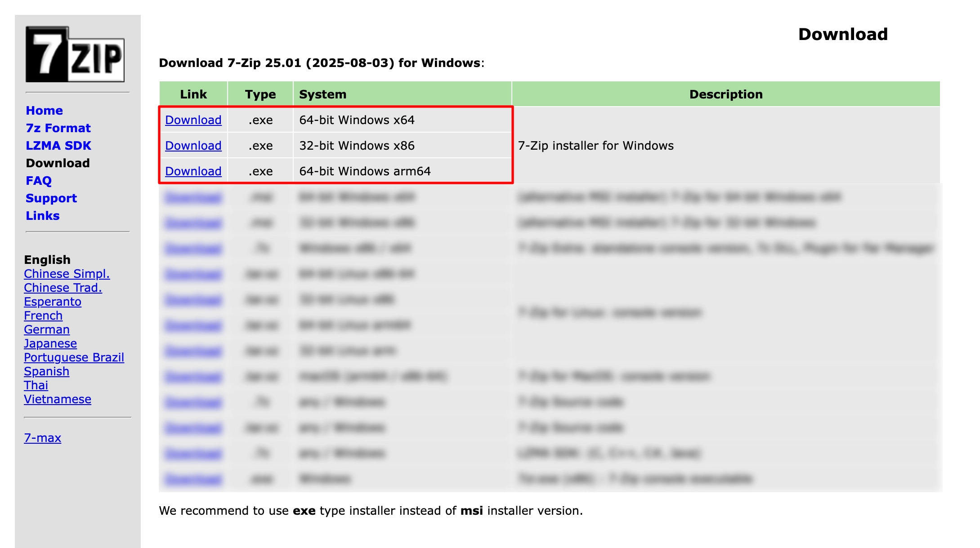980x548 pixels.
Task: Select the Vietnamese language link
Action: coord(58,399)
